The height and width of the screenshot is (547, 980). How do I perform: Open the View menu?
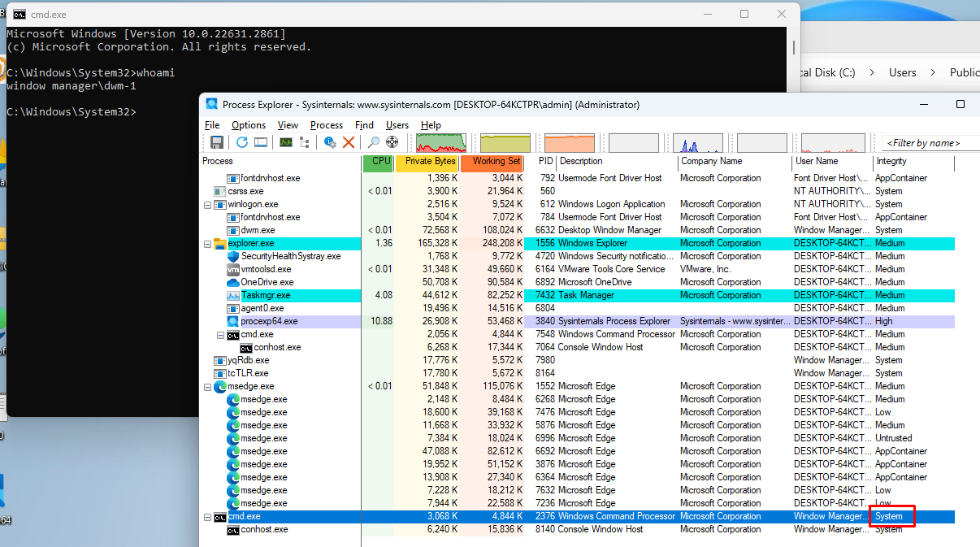pos(288,125)
